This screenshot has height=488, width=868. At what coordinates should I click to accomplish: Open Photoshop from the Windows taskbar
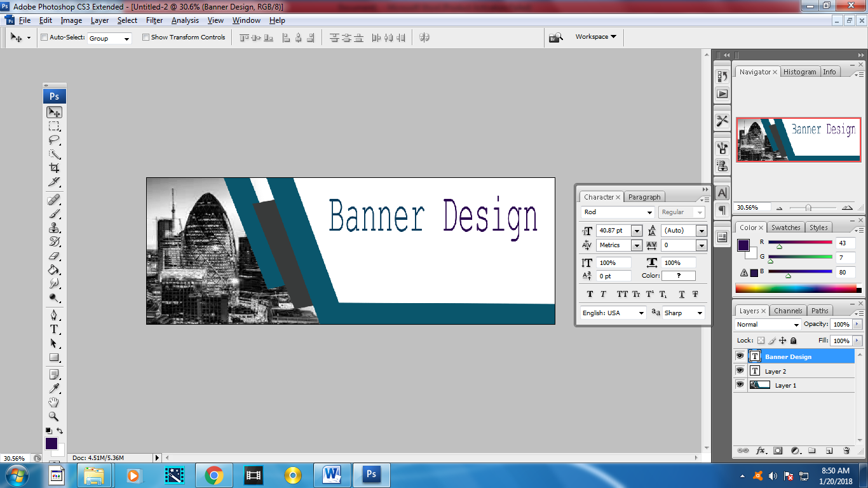click(372, 475)
